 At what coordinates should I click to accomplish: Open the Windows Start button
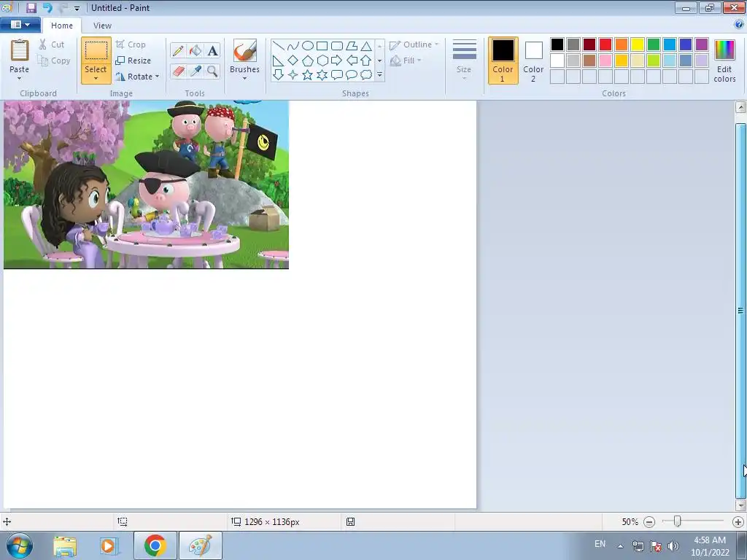[x=20, y=545]
